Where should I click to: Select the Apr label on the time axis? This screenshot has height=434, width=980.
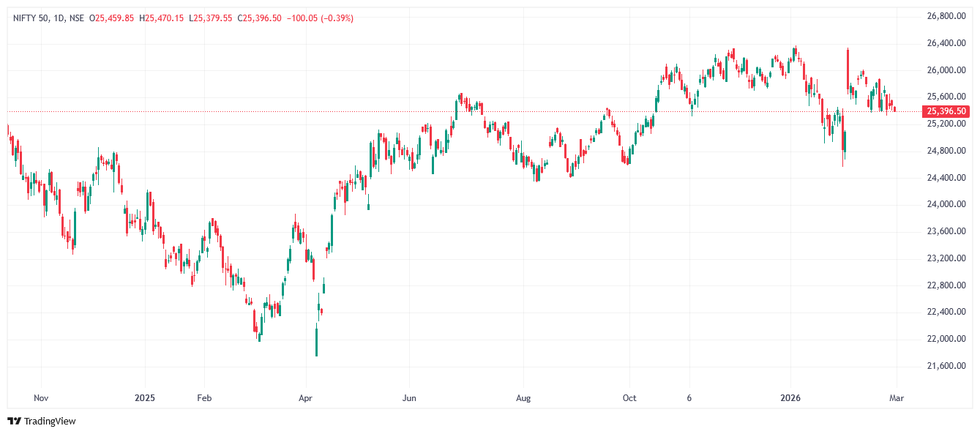306,398
